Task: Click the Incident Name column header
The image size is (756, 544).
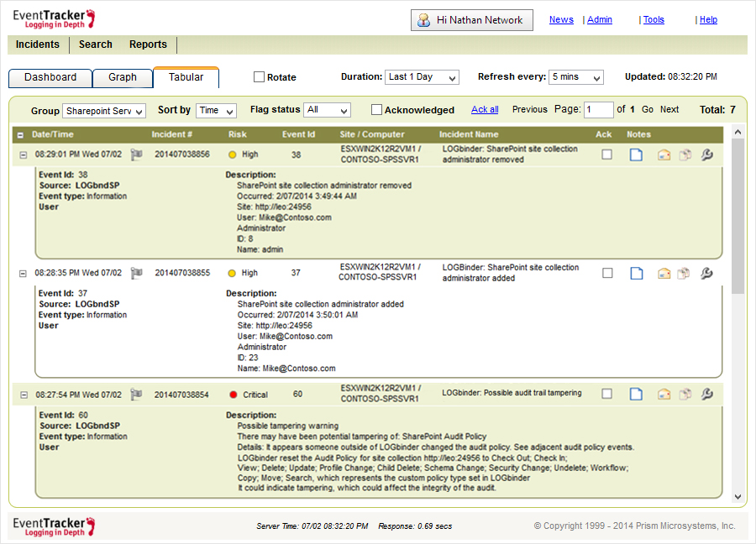Action: pos(469,134)
